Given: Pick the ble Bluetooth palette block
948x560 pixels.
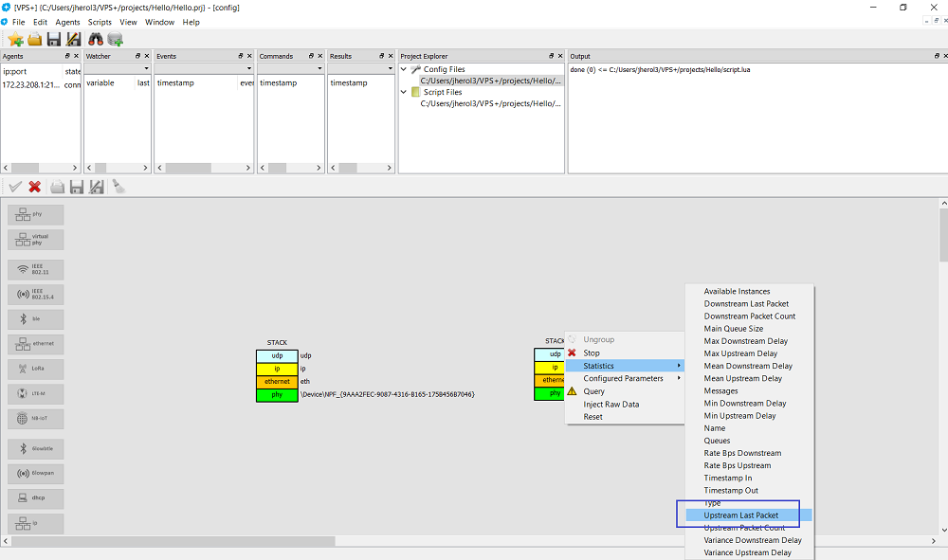Looking at the screenshot, I should coord(36,318).
